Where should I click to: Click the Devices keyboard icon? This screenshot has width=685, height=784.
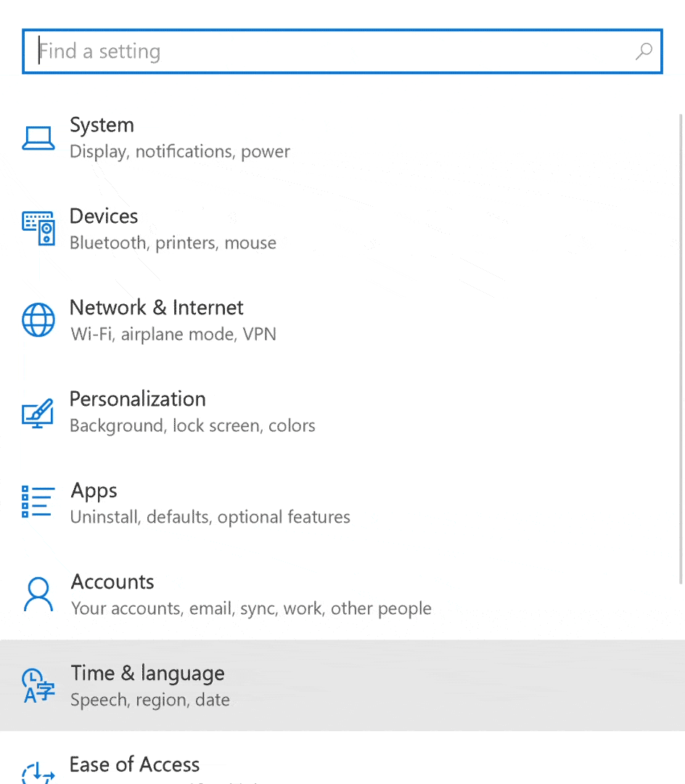(38, 229)
